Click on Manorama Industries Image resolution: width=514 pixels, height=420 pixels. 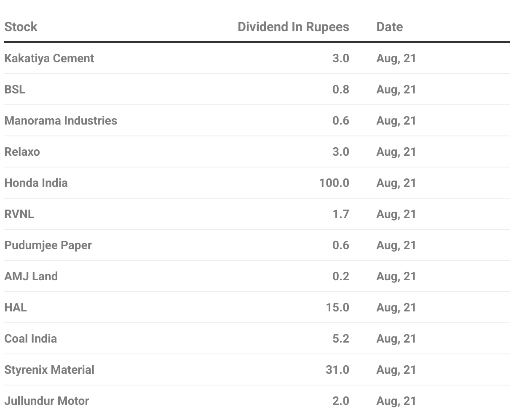(61, 120)
